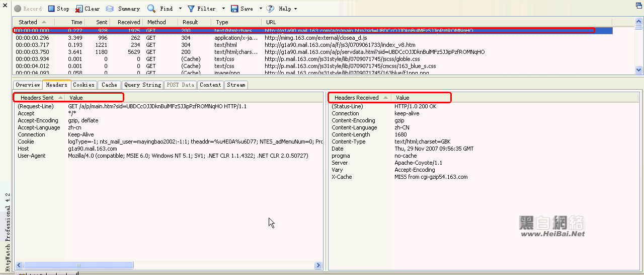Click the Host header value g1a90.mail.163.com

[93, 149]
